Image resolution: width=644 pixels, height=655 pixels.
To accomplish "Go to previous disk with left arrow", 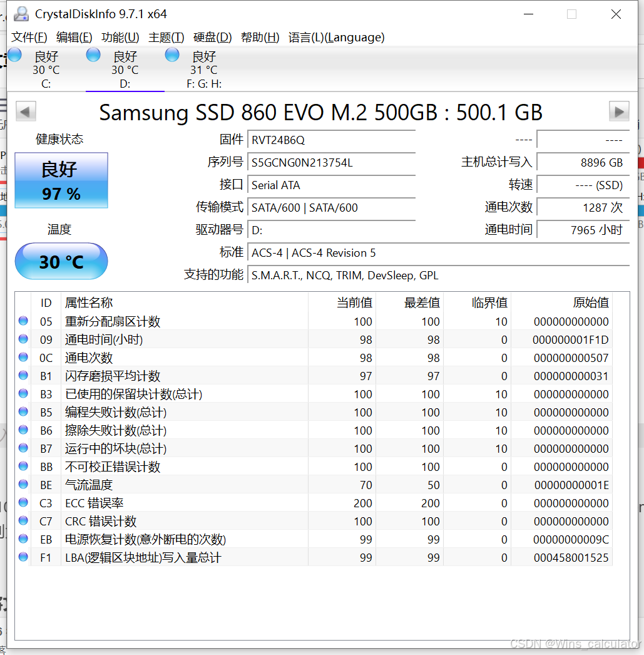I will tap(26, 111).
